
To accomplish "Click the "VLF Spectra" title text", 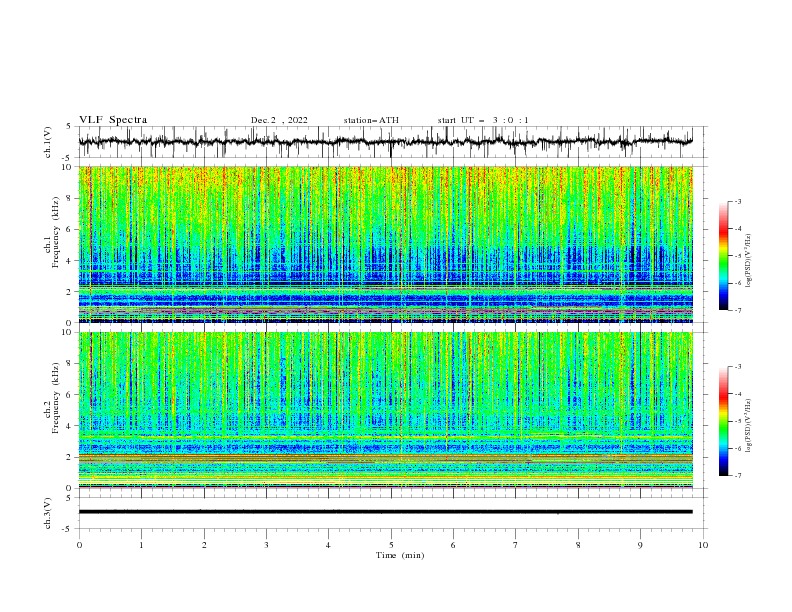I will [113, 120].
